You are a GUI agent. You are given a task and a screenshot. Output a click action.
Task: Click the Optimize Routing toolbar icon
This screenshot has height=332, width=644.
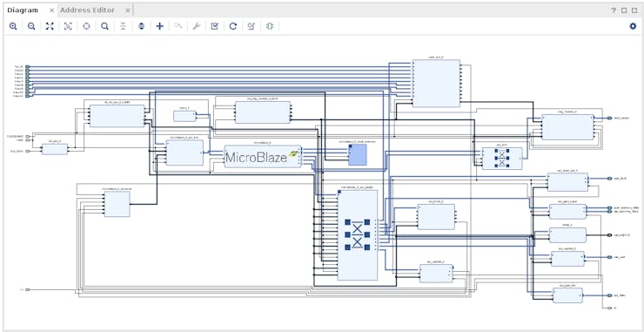(x=251, y=26)
